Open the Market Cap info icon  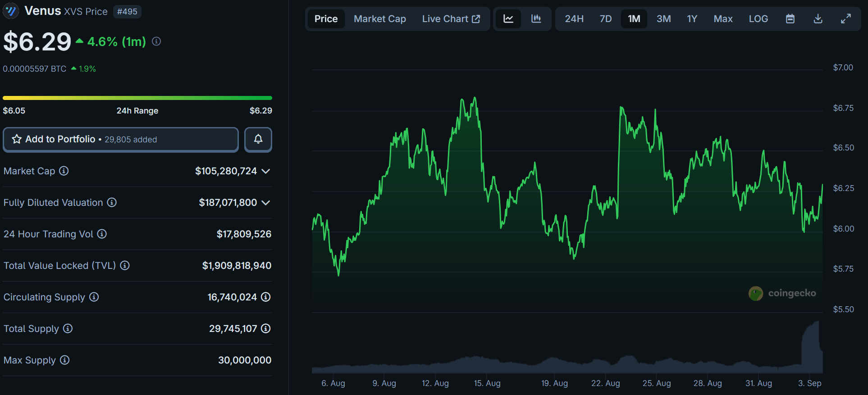[64, 171]
